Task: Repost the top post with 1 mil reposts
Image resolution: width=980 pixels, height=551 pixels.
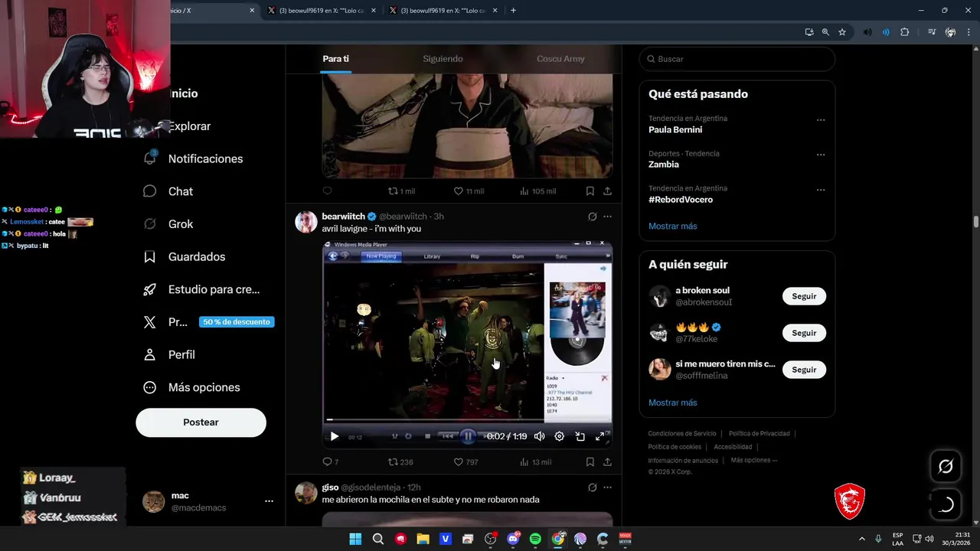Action: [401, 191]
